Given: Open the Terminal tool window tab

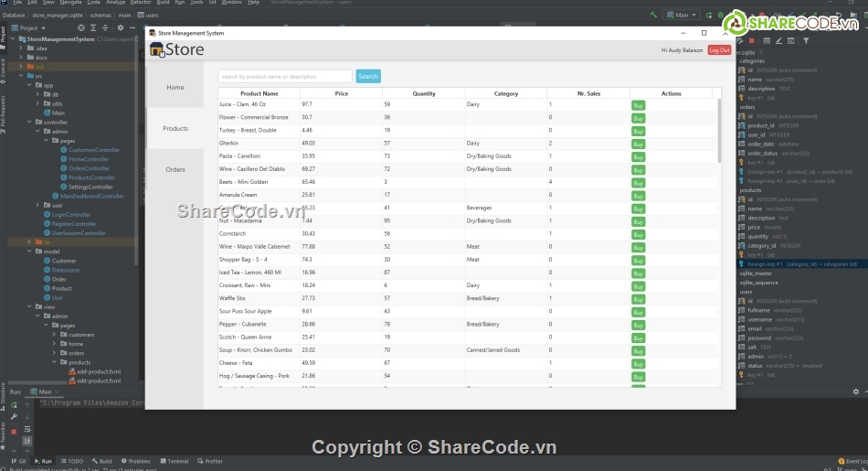Looking at the screenshot, I should click(x=174, y=461).
